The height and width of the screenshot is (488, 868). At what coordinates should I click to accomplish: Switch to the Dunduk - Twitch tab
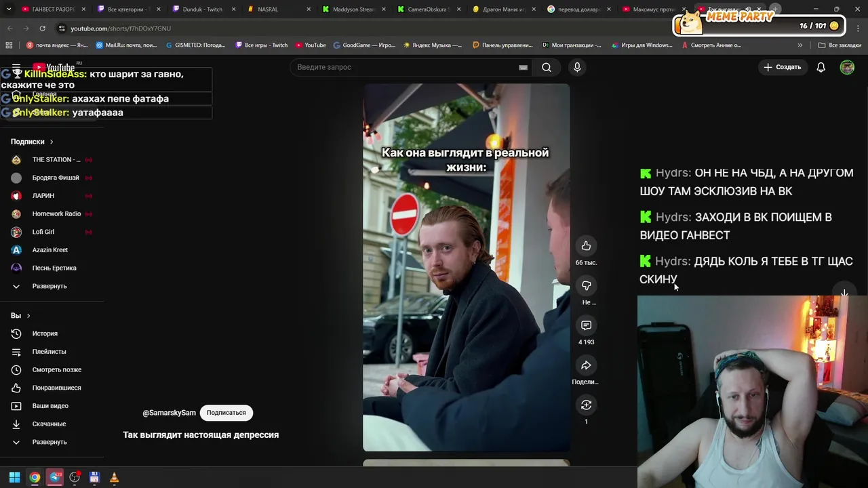point(203,9)
